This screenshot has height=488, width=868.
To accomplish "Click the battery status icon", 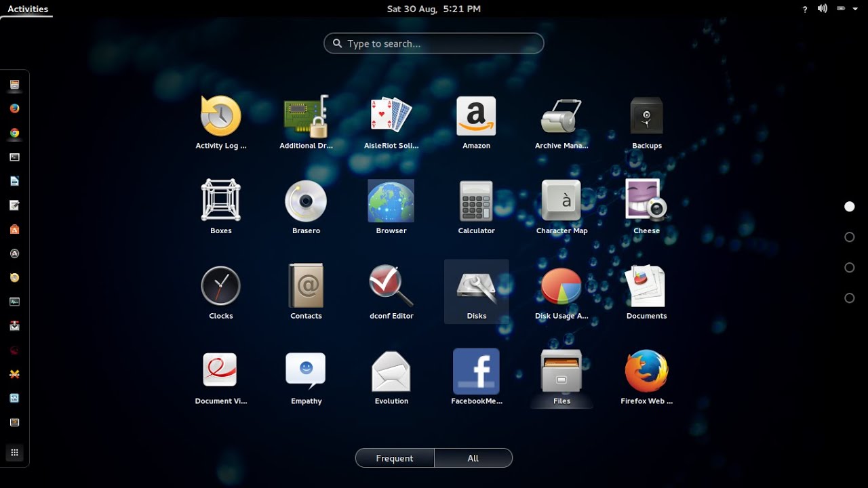I will (x=841, y=9).
